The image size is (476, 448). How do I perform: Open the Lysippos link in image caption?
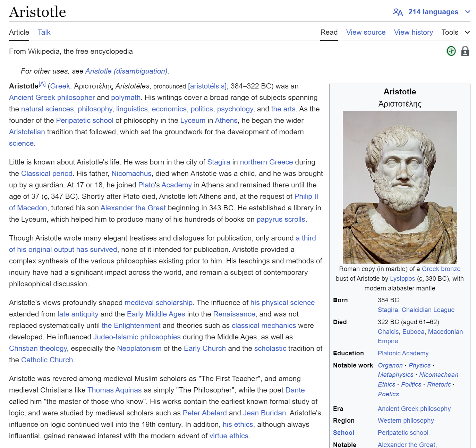point(402,279)
